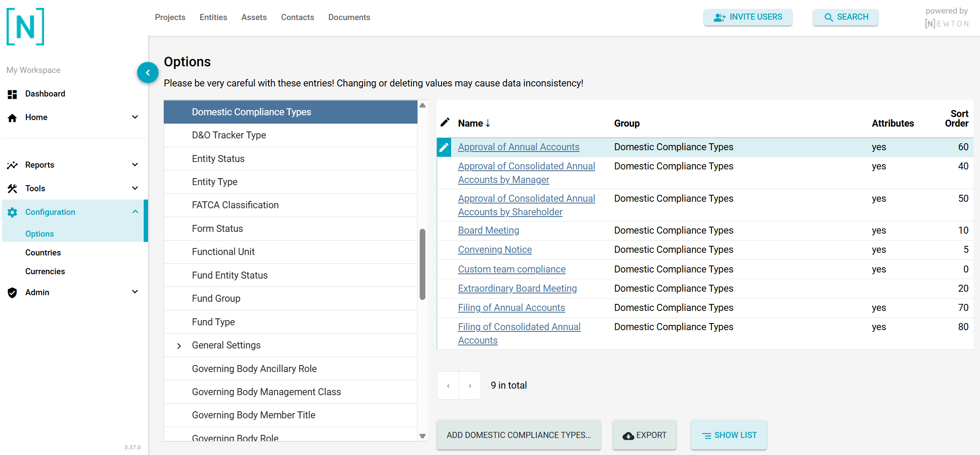Viewport: 980px width, 455px height.
Task: Go to the next page of results
Action: (470, 386)
